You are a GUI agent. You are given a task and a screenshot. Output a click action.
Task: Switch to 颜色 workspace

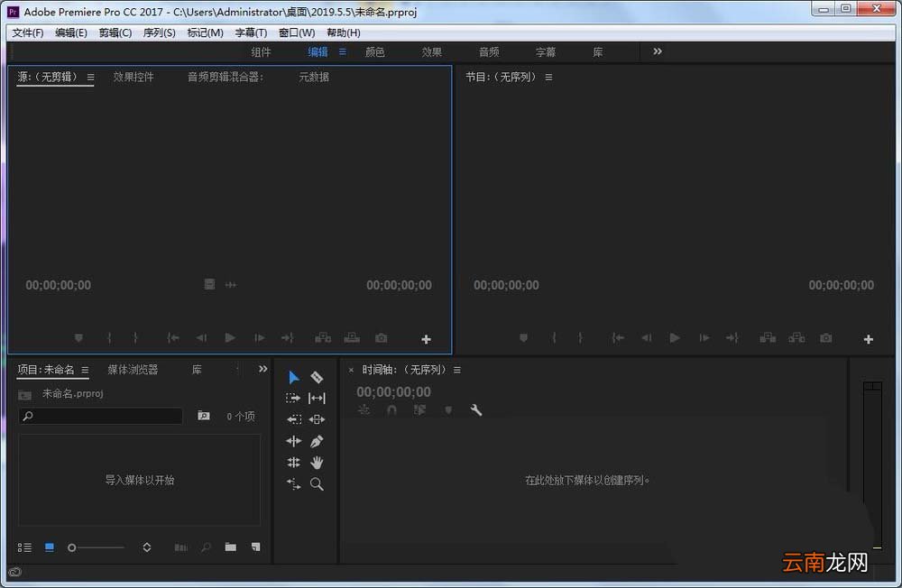tap(375, 51)
